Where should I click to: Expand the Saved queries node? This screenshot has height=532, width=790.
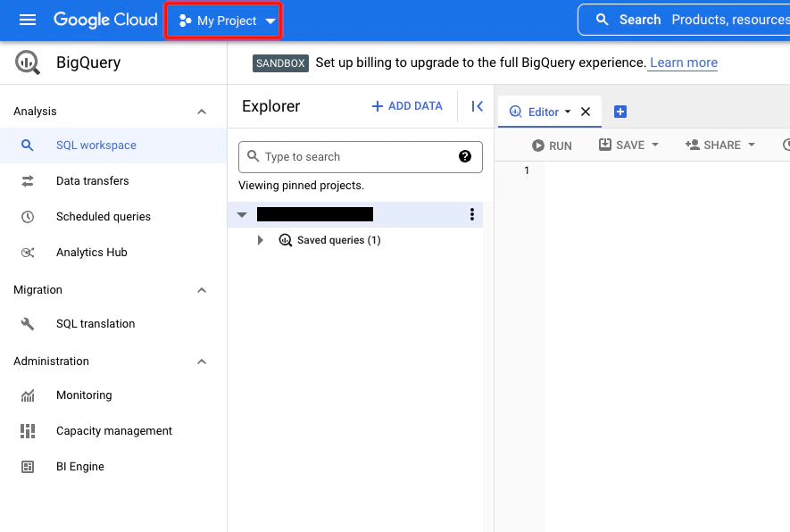coord(260,240)
